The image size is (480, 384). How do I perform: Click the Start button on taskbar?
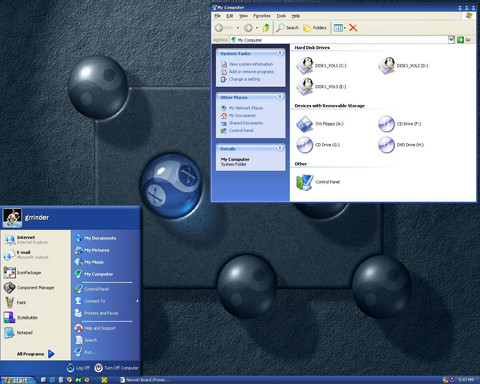coord(18,380)
